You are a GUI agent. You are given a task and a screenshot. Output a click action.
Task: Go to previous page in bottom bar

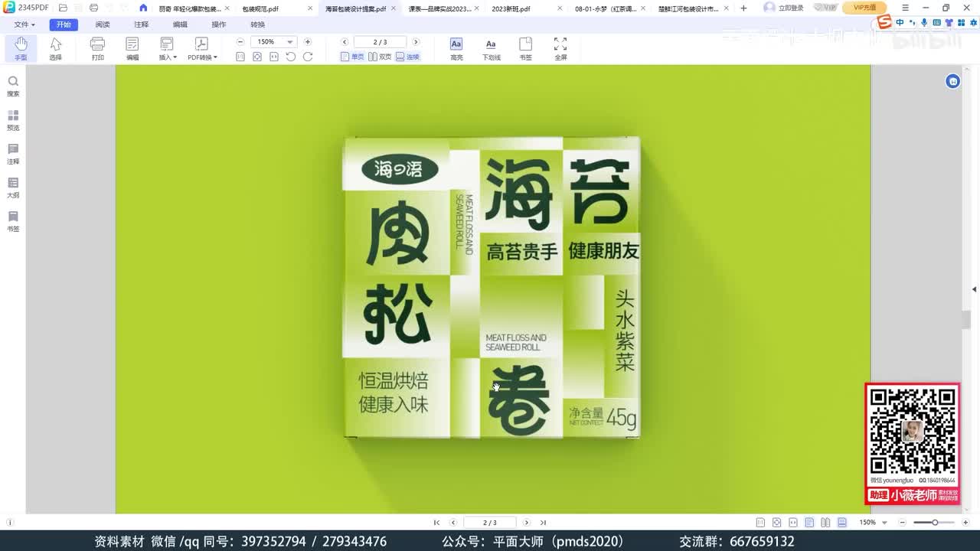point(453,523)
